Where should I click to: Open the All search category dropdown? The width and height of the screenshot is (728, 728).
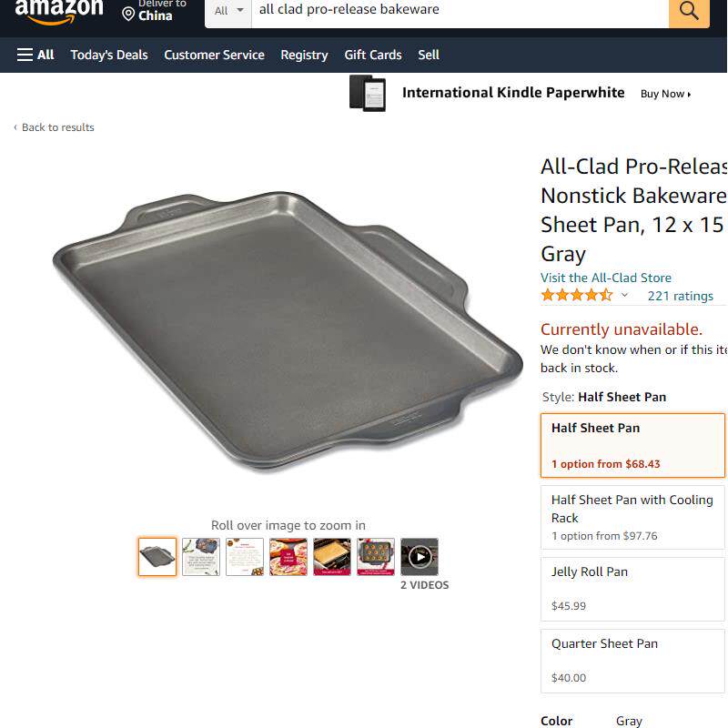(228, 11)
